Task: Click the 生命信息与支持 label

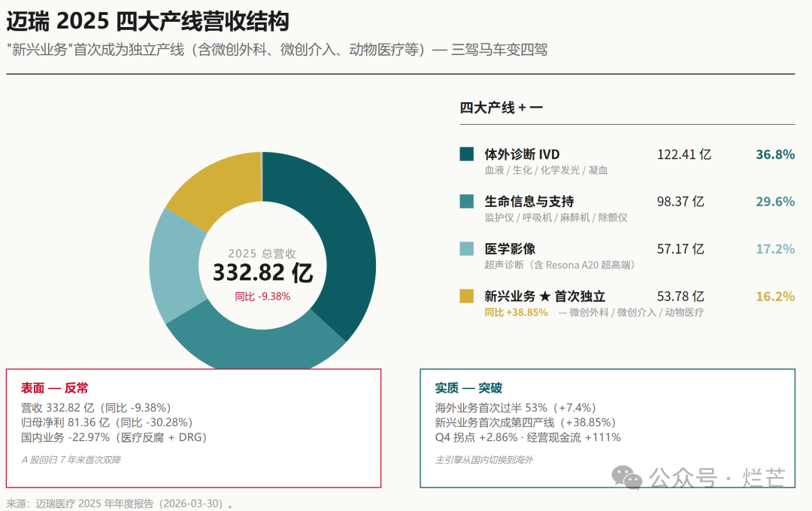Action: 529,202
